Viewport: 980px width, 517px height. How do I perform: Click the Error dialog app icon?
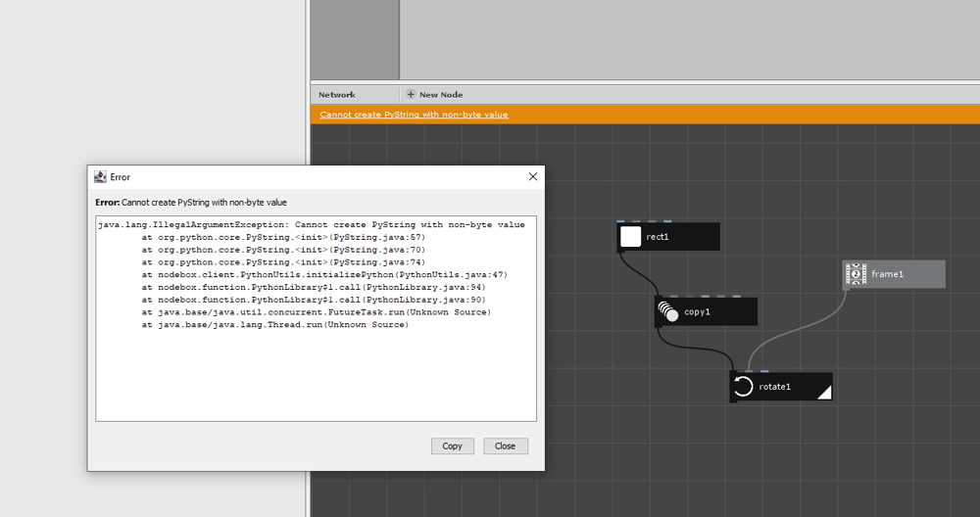click(100, 176)
